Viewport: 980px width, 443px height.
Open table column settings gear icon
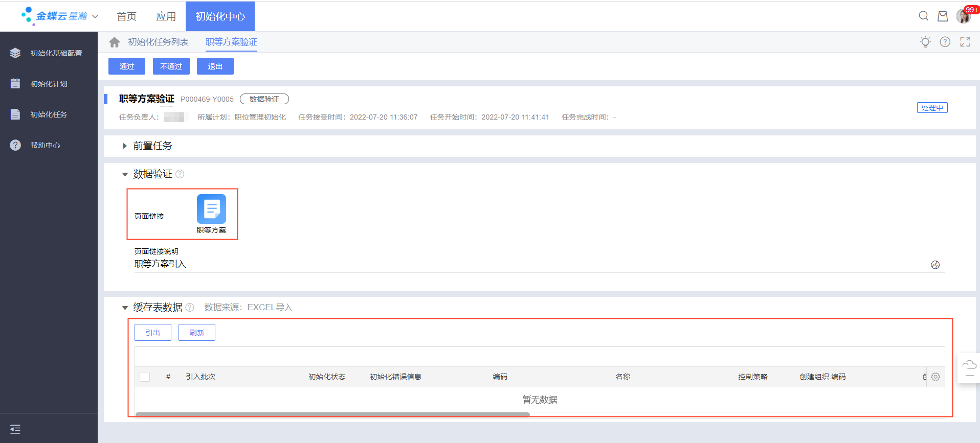(x=935, y=377)
